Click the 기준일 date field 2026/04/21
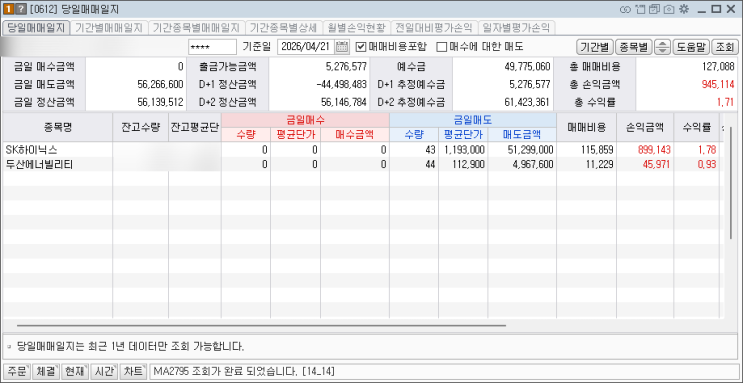The image size is (743, 383). 306,46
